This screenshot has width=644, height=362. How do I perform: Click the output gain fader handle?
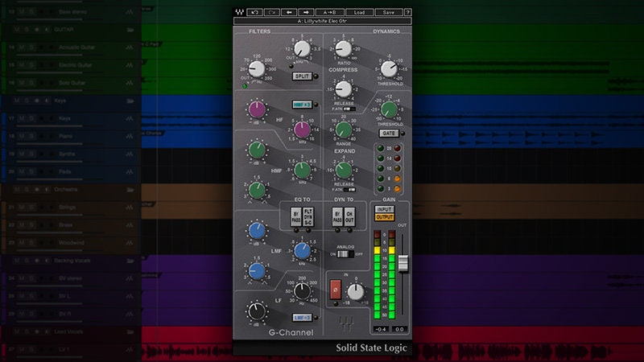tap(403, 264)
